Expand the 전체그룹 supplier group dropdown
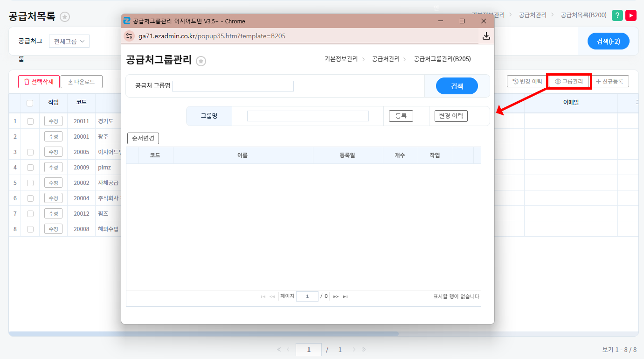The image size is (644, 359). tap(69, 41)
